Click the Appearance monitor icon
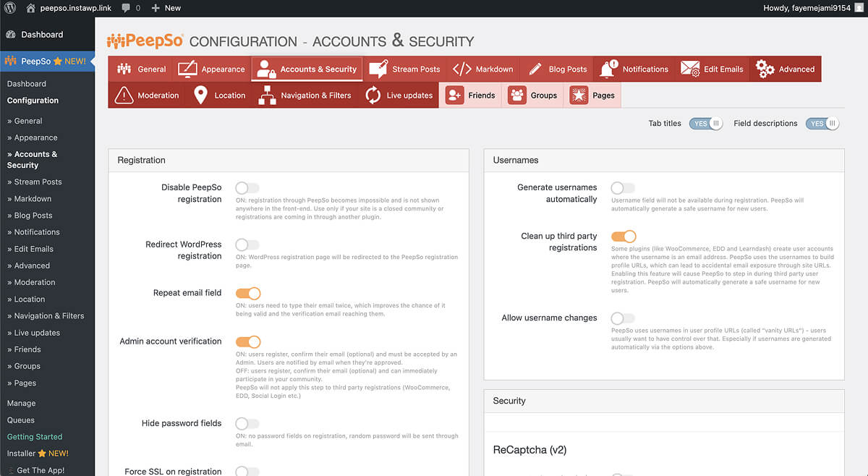The image size is (868, 476). point(187,69)
